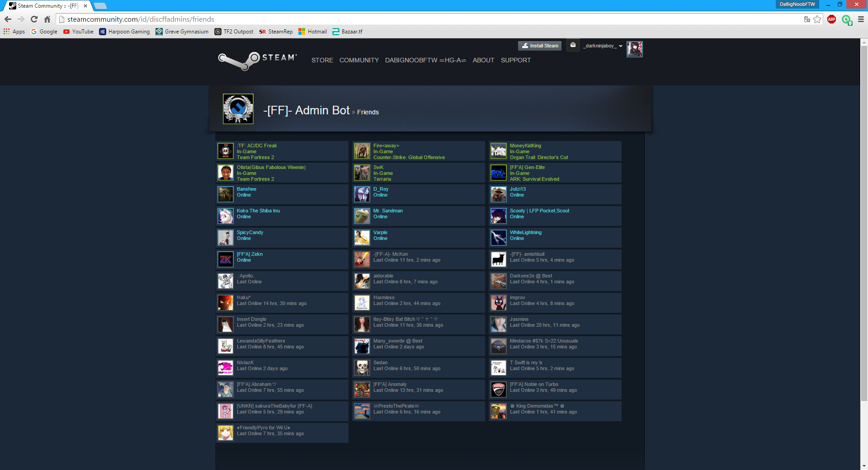Reload the current page

(x=34, y=19)
